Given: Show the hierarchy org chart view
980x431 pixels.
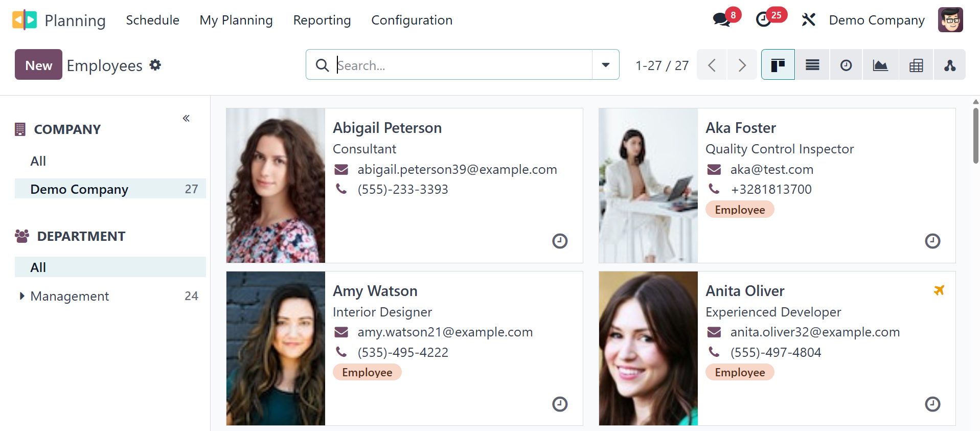Looking at the screenshot, I should (x=950, y=65).
